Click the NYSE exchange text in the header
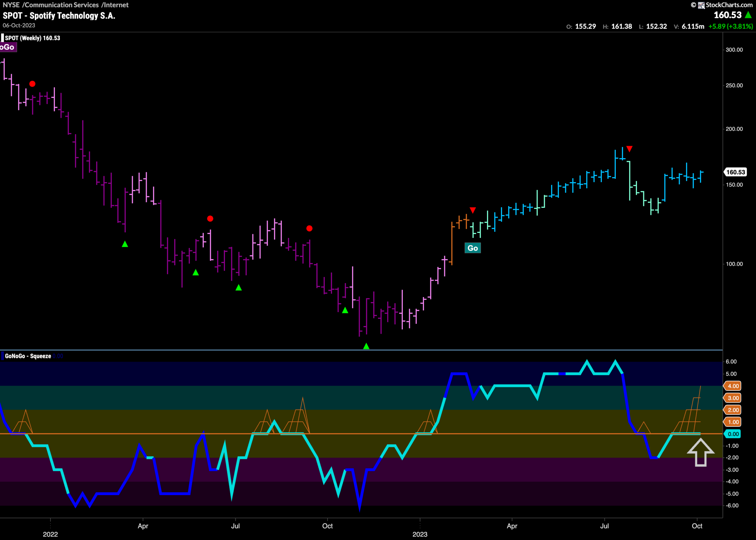 [11, 5]
